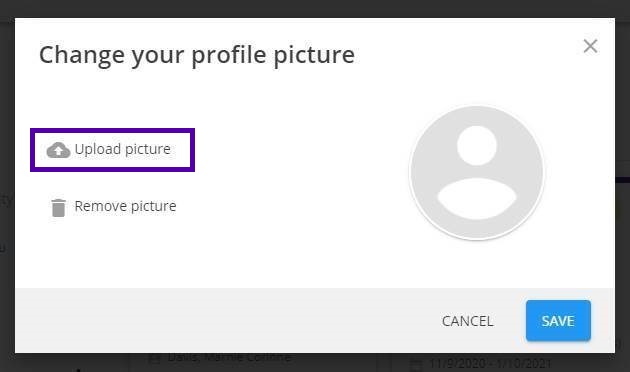Close the dialog with the X icon

tap(590, 46)
